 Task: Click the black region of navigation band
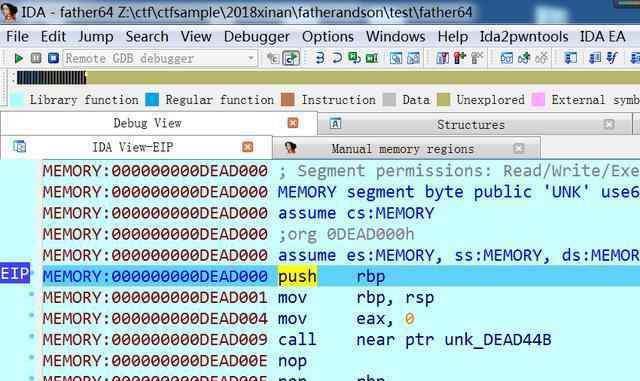coord(51,78)
